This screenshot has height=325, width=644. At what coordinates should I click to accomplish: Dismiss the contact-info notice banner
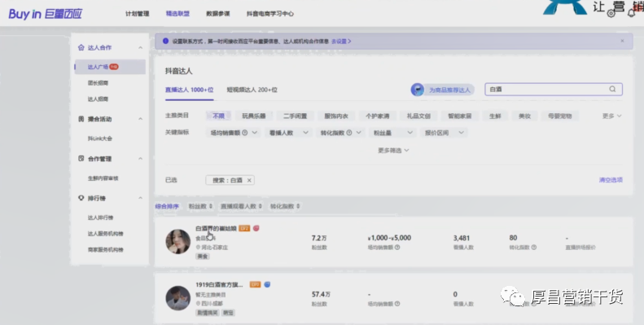(x=622, y=41)
